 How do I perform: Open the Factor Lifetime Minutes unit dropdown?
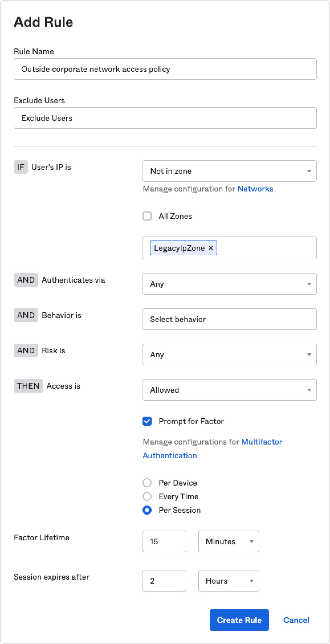click(229, 541)
